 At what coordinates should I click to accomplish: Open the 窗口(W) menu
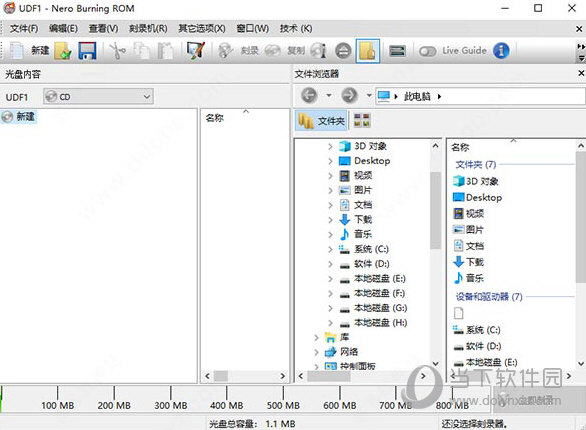(253, 28)
